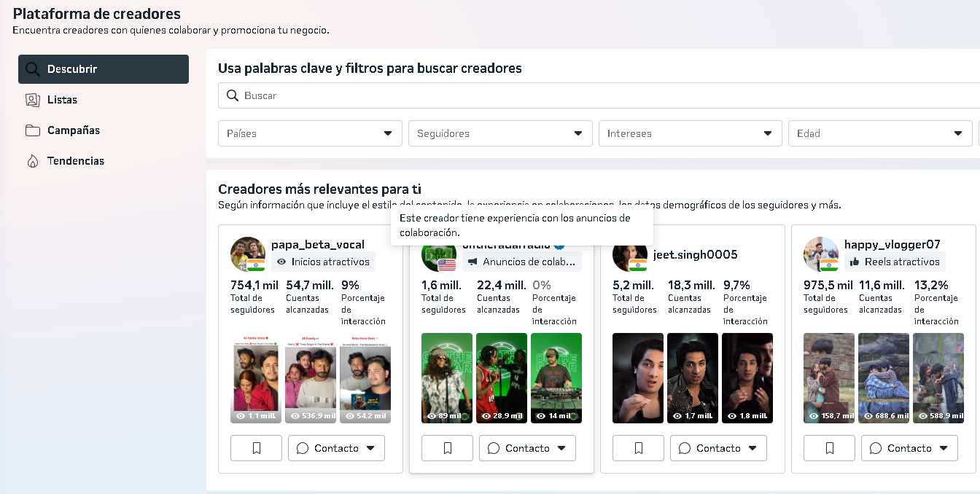980x494 pixels.
Task: Click the bookmark icon under happy_vlogger07
Action: pyautogui.click(x=829, y=448)
